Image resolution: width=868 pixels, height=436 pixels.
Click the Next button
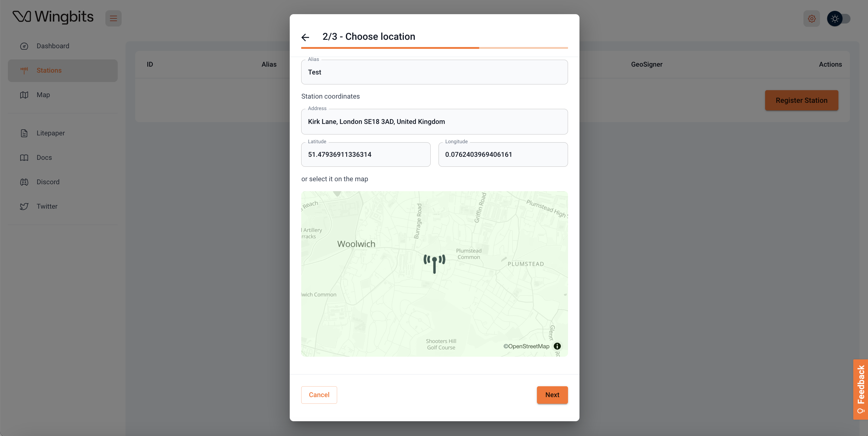tap(552, 395)
